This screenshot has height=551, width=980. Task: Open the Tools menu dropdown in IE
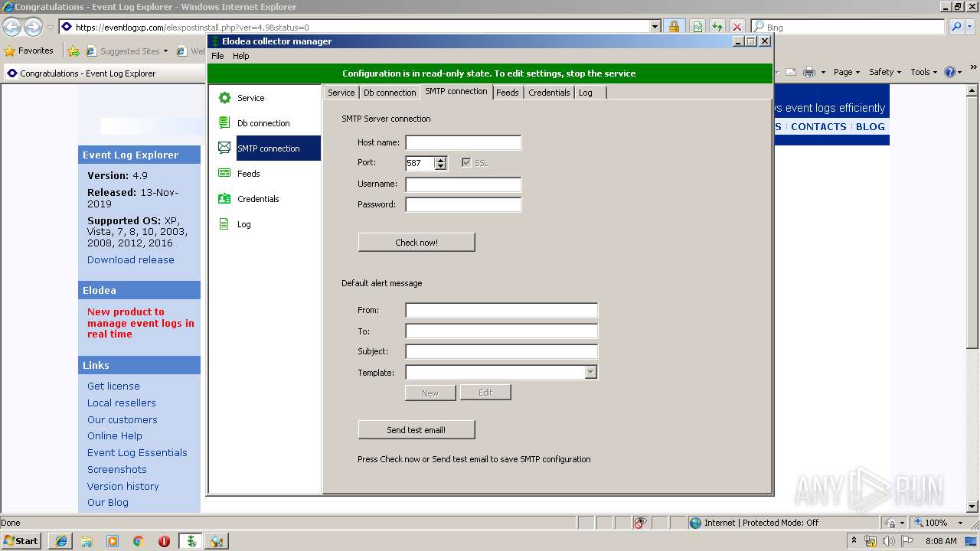pyautogui.click(x=924, y=72)
